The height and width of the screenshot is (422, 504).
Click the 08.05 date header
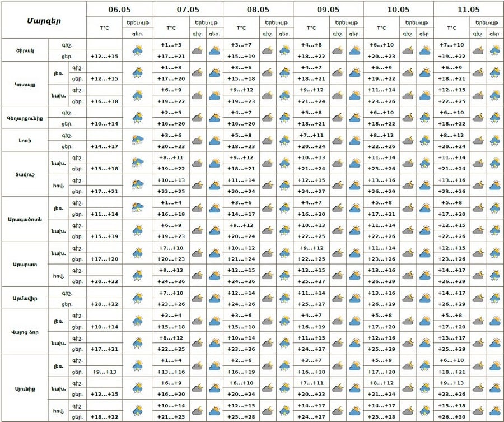click(x=258, y=10)
